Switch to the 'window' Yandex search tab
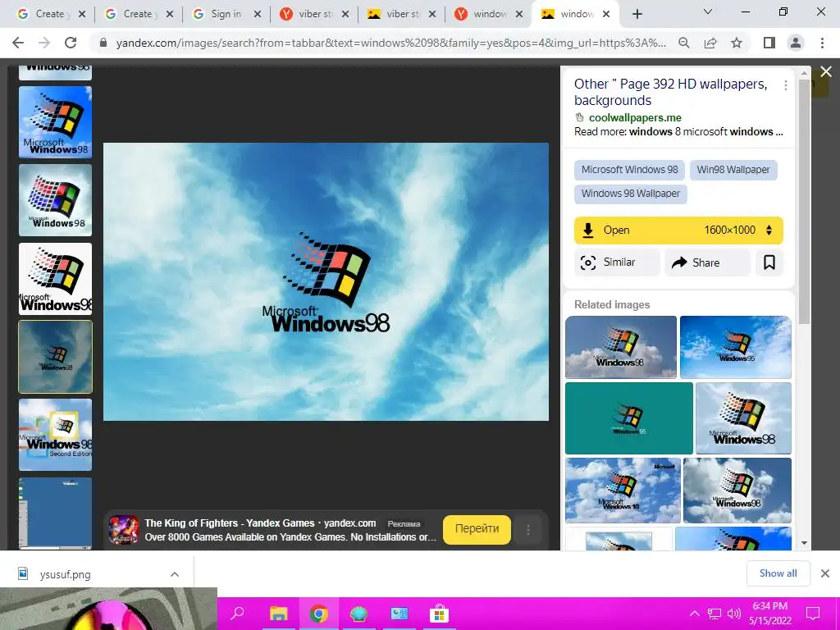The width and height of the screenshot is (840, 630). click(x=489, y=14)
